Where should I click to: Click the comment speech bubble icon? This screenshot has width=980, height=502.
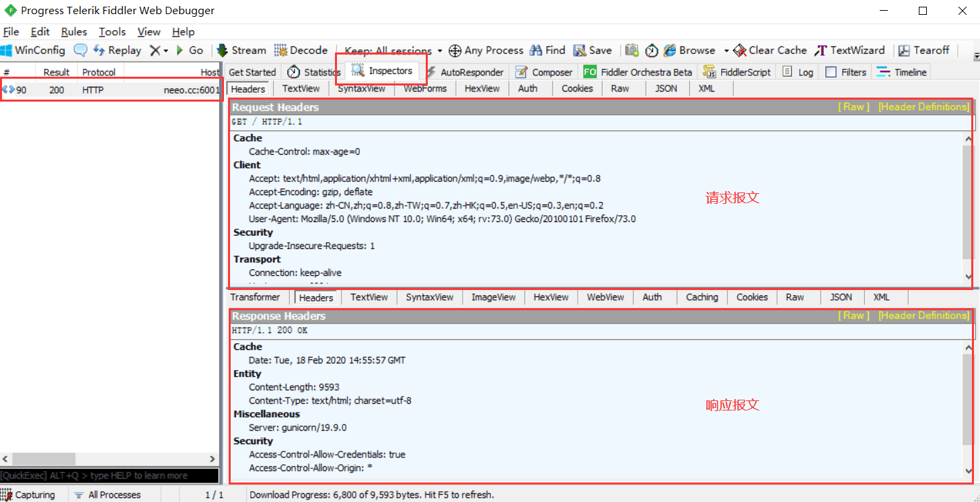pos(81,50)
